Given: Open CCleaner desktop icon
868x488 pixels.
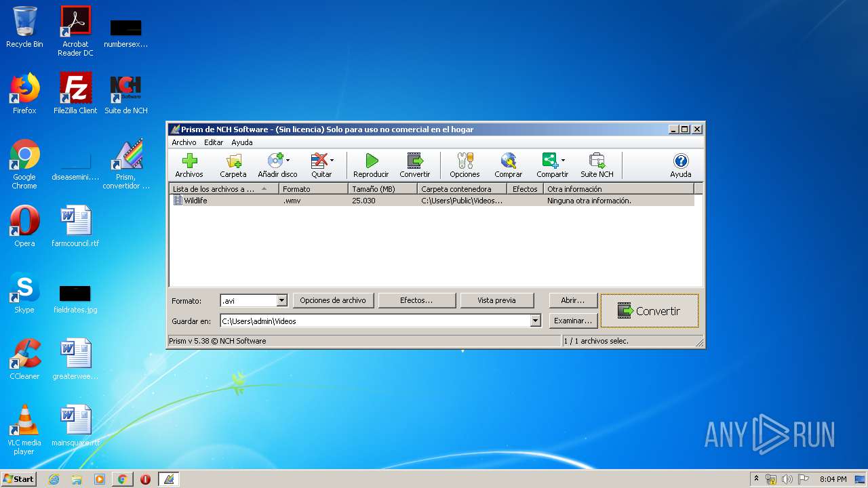Looking at the screenshot, I should point(24,359).
